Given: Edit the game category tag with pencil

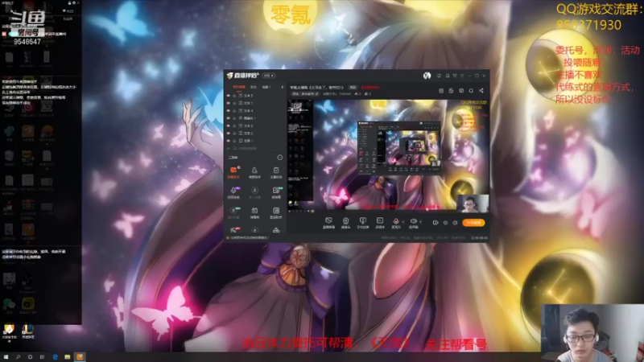Looking at the screenshot, I should [306, 93].
